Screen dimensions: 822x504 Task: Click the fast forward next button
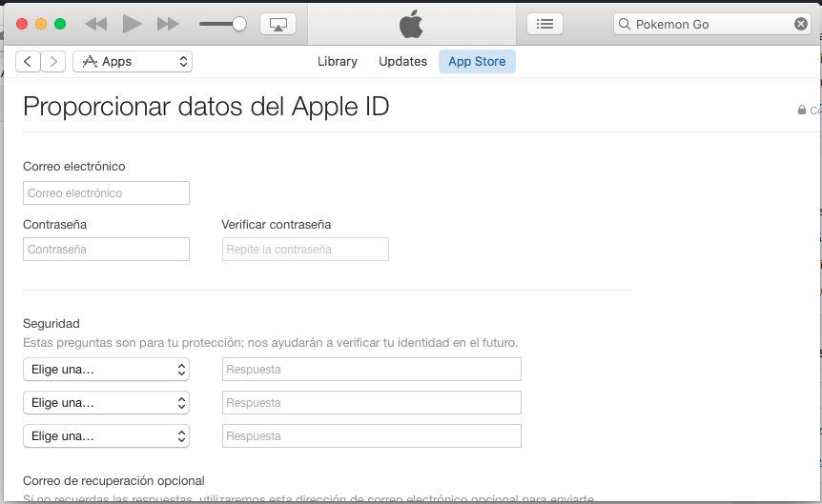point(168,24)
